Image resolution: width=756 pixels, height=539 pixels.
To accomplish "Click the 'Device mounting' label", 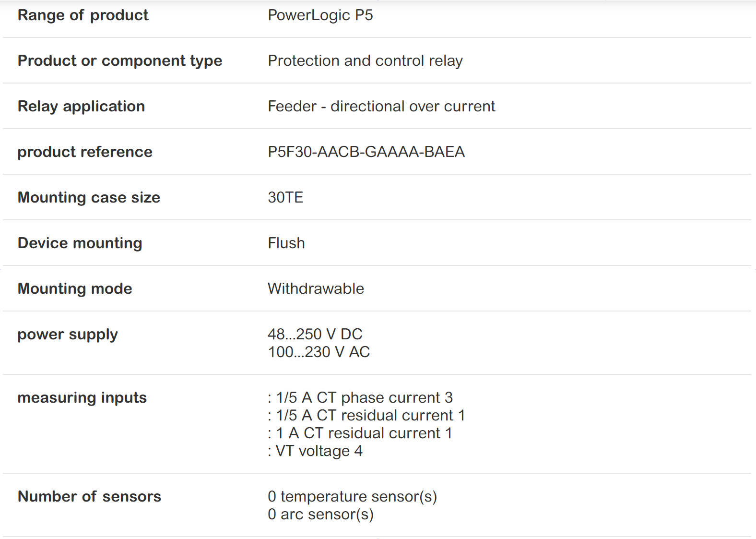I will tap(80, 243).
